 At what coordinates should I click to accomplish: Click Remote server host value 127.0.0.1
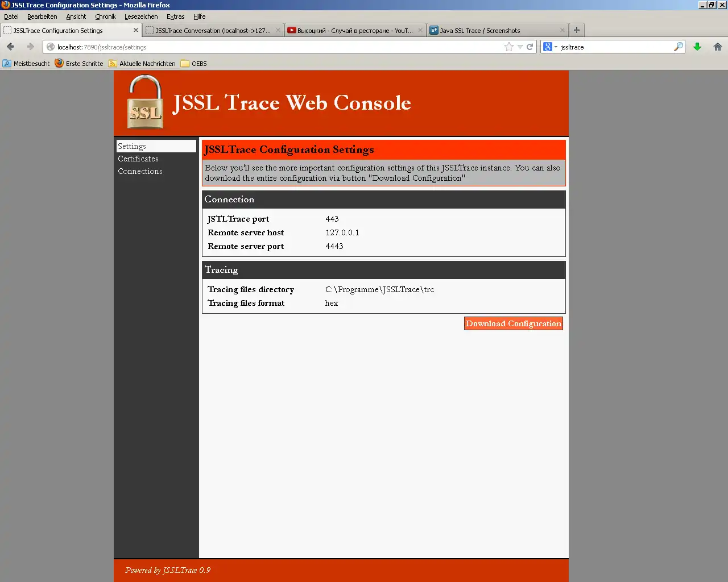coord(342,232)
